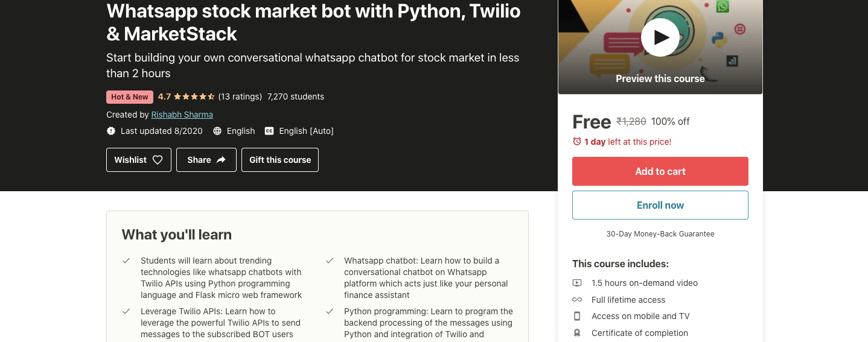The width and height of the screenshot is (868, 342).
Task: Click the 100% off discount text
Action: pyautogui.click(x=670, y=121)
